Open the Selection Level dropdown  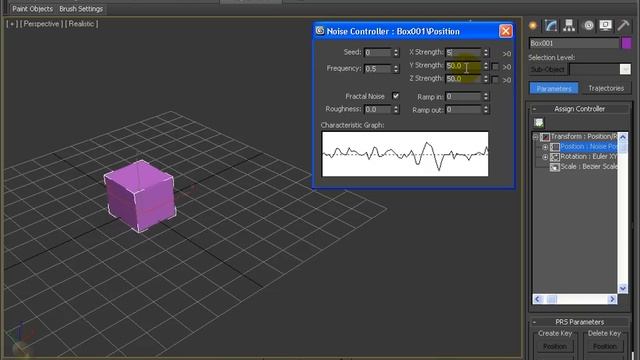pyautogui.click(x=625, y=69)
